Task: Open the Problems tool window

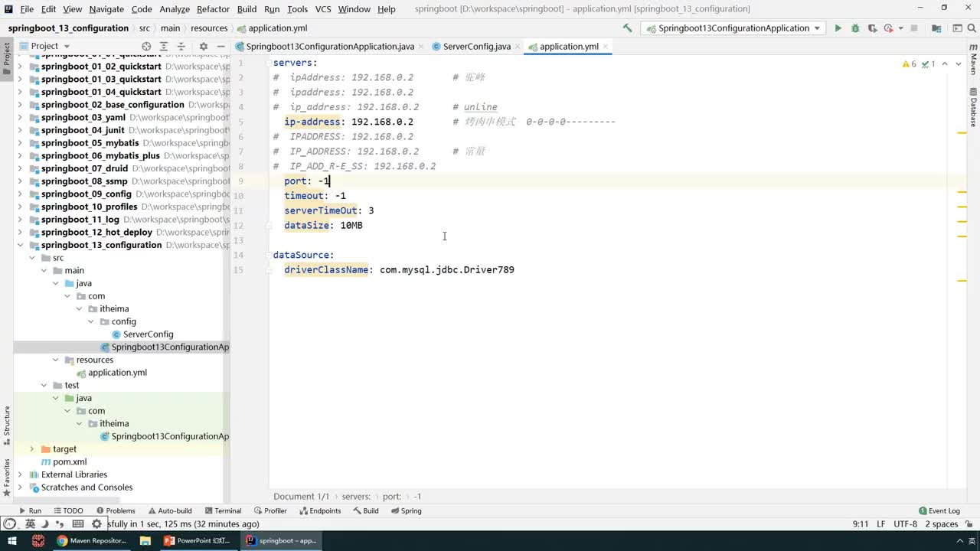Action: [x=116, y=510]
